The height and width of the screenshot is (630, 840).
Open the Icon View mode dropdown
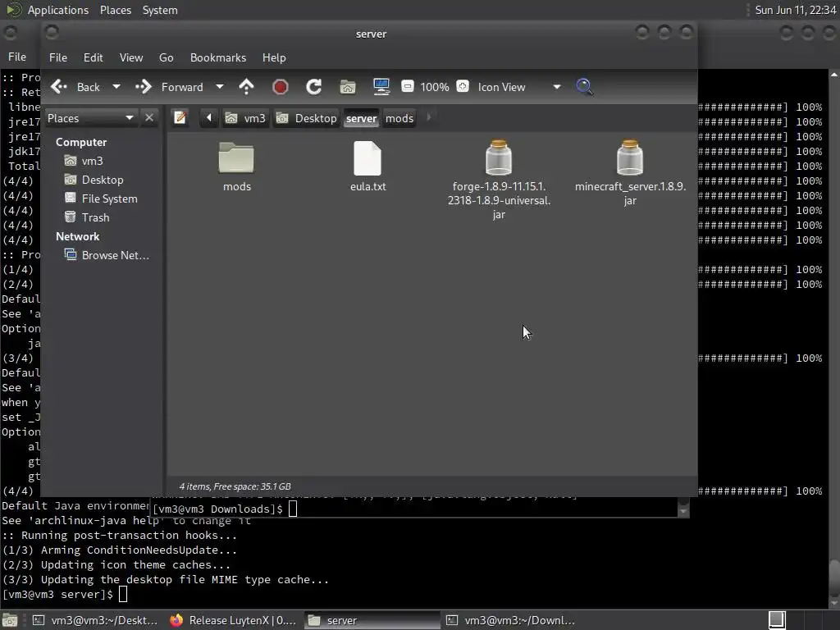(518, 87)
